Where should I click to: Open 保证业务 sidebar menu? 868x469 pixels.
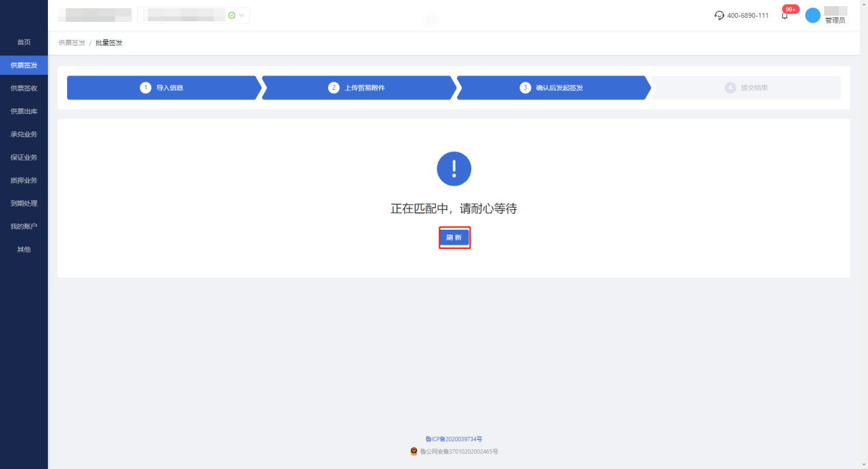pos(24,157)
